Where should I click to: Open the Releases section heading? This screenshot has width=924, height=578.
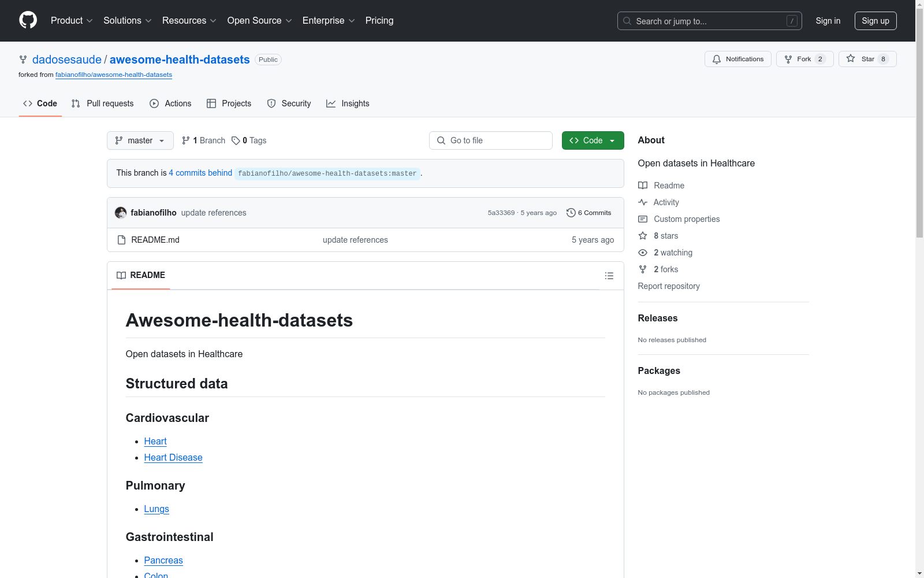point(657,318)
